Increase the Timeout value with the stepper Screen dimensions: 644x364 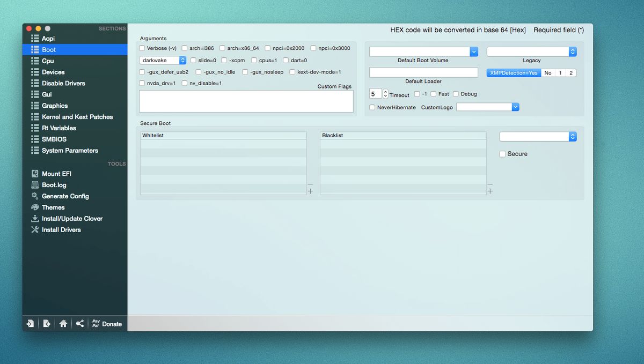385,91
